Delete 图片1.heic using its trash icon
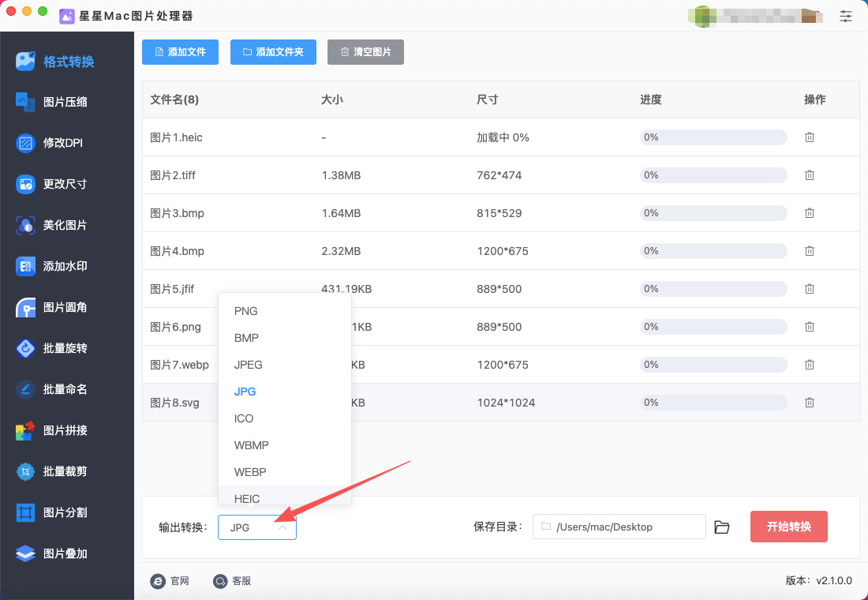Viewport: 868px width, 600px height. click(810, 137)
